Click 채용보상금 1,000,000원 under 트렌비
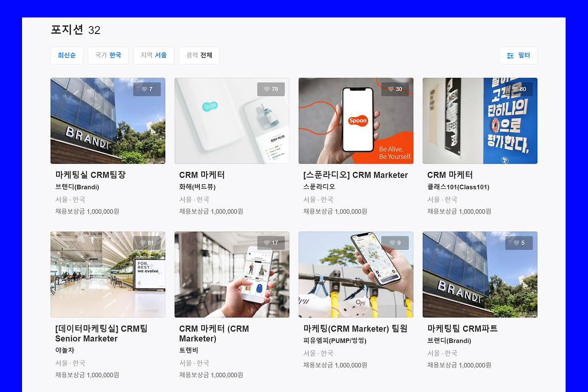Image resolution: width=588 pixels, height=392 pixels. coord(211,375)
